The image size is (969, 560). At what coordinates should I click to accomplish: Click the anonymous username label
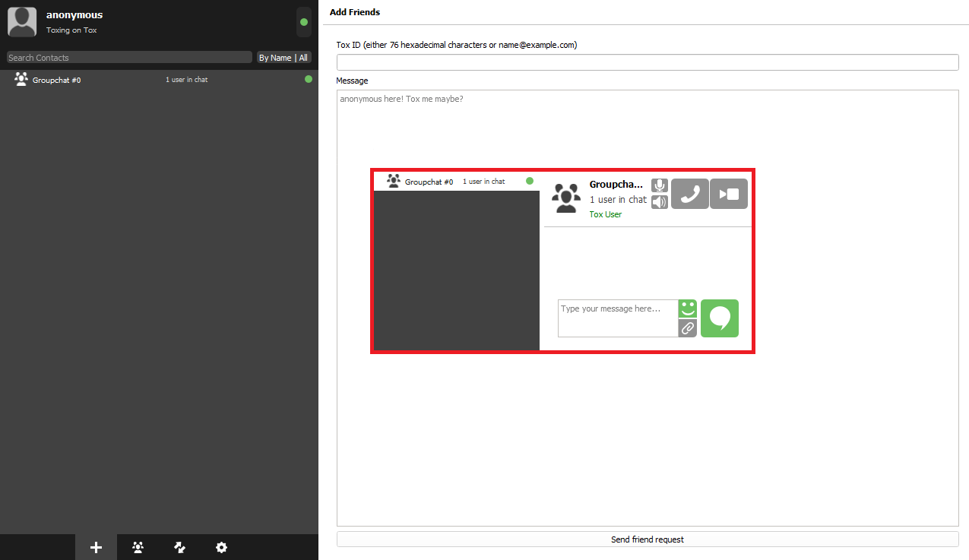(74, 15)
